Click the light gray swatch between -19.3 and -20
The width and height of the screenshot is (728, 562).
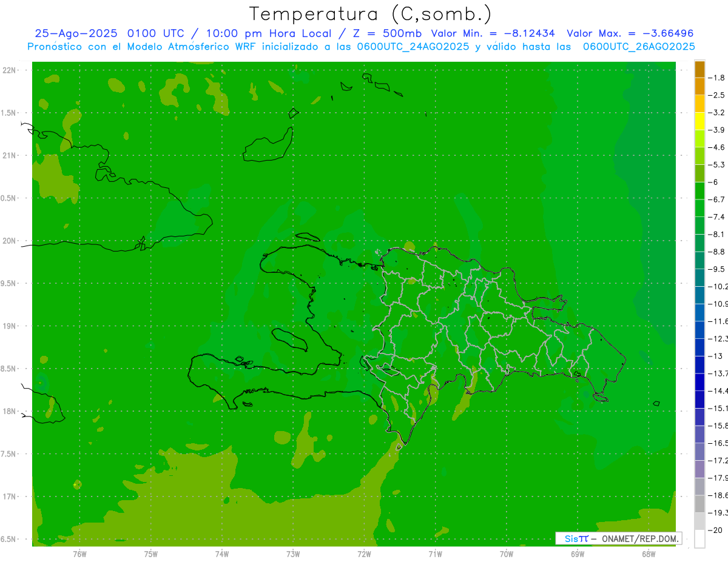[699, 521]
